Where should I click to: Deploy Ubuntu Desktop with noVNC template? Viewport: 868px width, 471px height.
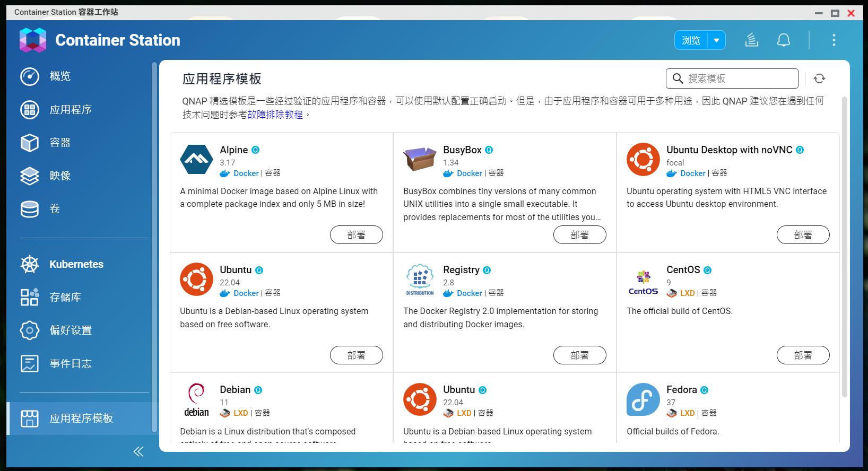pyautogui.click(x=803, y=235)
